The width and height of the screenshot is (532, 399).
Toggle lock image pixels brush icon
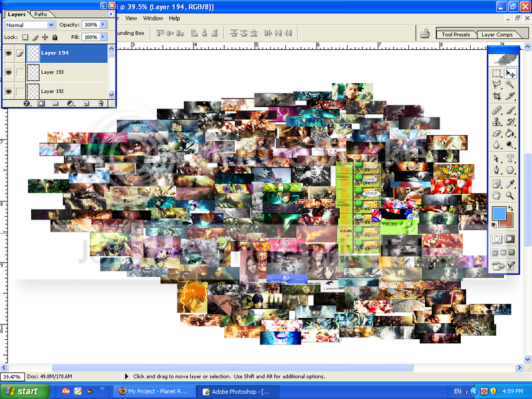[x=35, y=37]
